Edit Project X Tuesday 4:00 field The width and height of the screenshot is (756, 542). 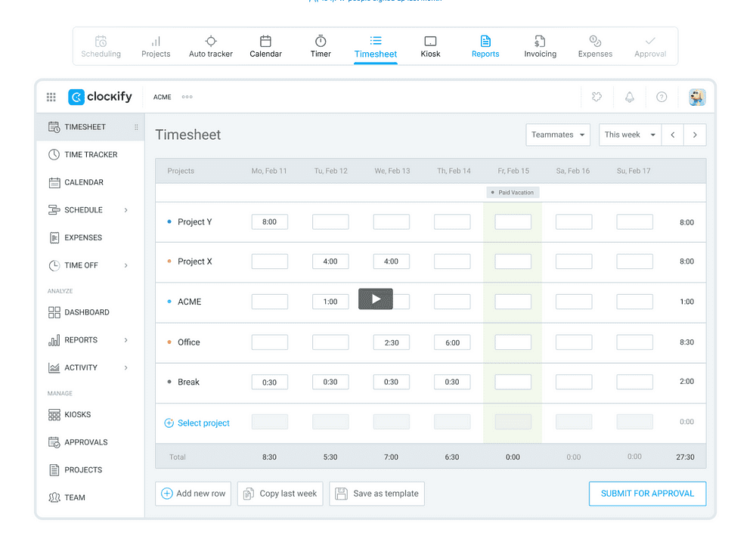(330, 262)
